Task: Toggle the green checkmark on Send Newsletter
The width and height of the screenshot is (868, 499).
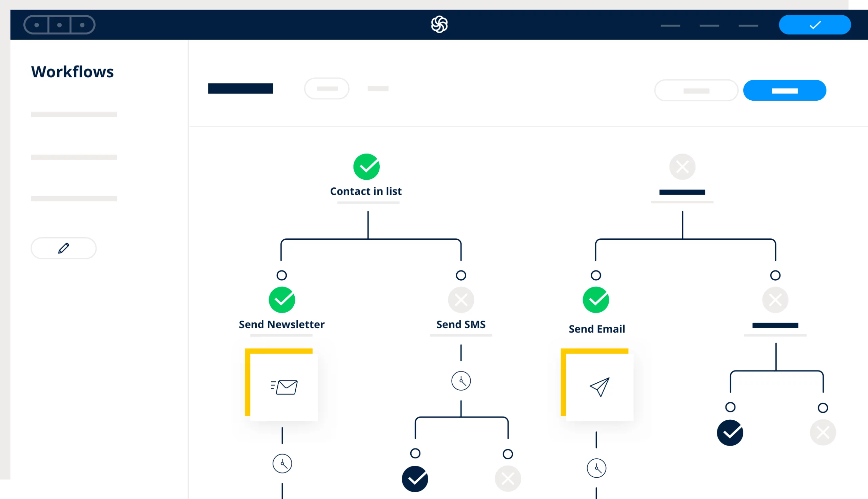Action: click(x=281, y=299)
